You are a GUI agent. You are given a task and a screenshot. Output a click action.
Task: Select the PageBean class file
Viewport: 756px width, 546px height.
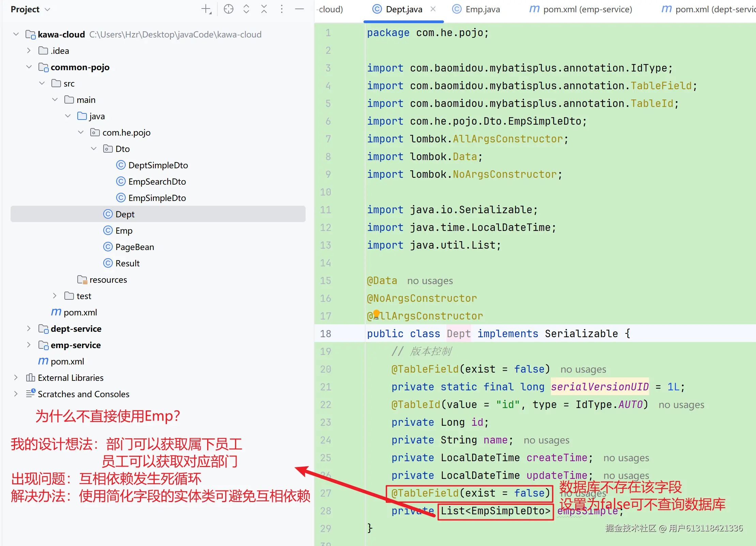[135, 247]
